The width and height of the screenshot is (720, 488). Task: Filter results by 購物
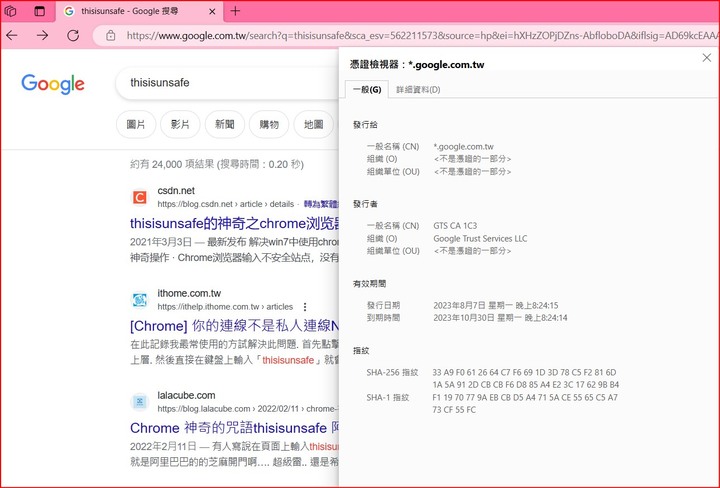[x=269, y=125]
